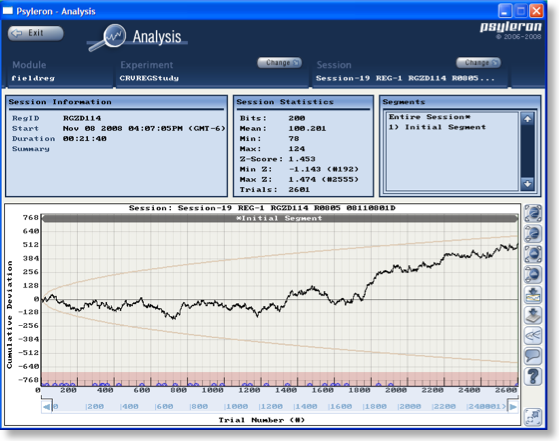
Task: Click the Duration value 00:21:40
Action: (84, 139)
